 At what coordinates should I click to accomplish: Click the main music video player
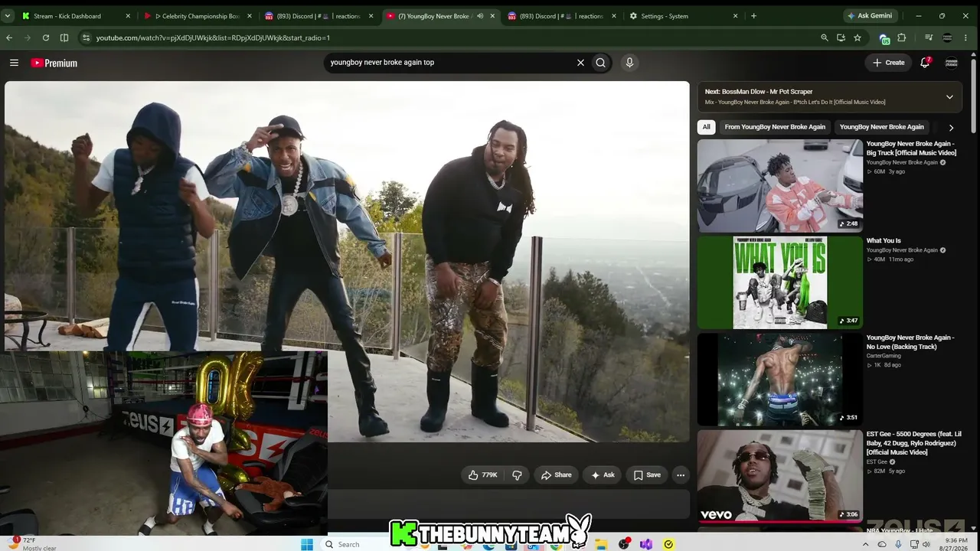pyautogui.click(x=347, y=262)
